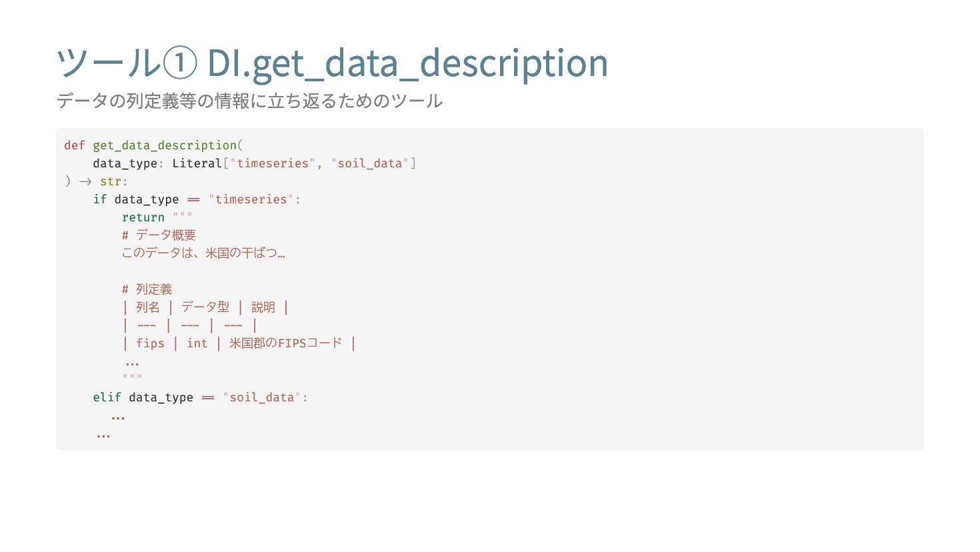Viewport: 980px width, 552px height.
Task: Click the '# 列定義' heading line
Action: pyautogui.click(x=147, y=289)
